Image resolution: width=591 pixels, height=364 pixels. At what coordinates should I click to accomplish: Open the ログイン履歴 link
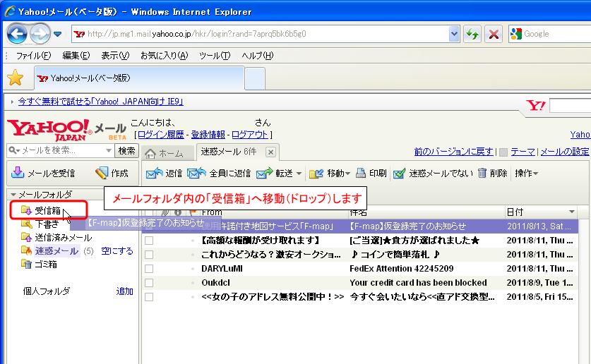160,134
